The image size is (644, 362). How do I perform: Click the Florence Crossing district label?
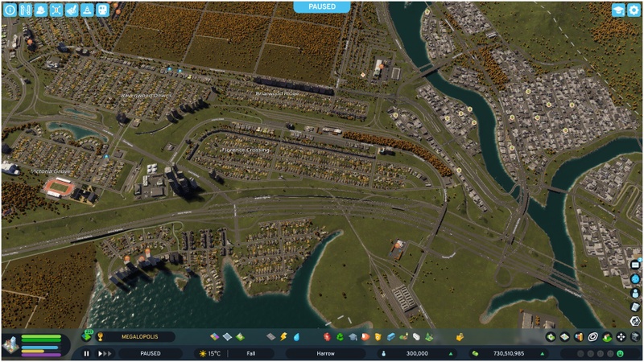[x=246, y=150]
